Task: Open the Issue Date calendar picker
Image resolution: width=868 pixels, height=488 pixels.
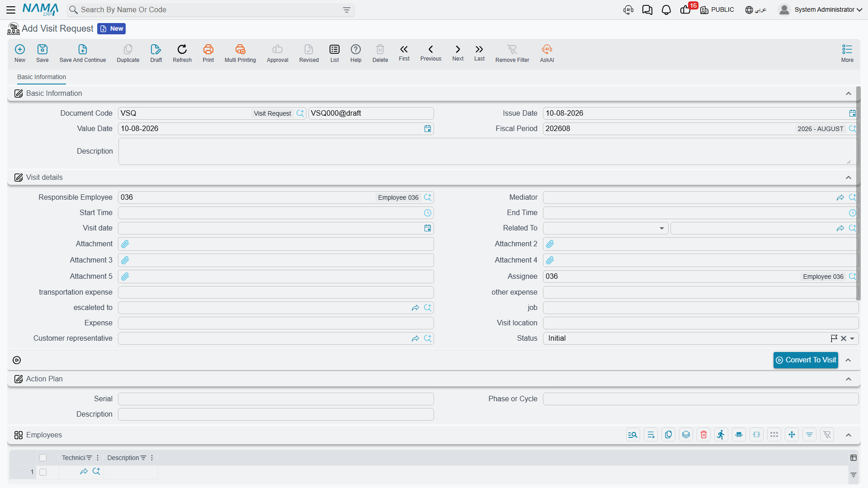Action: (852, 113)
